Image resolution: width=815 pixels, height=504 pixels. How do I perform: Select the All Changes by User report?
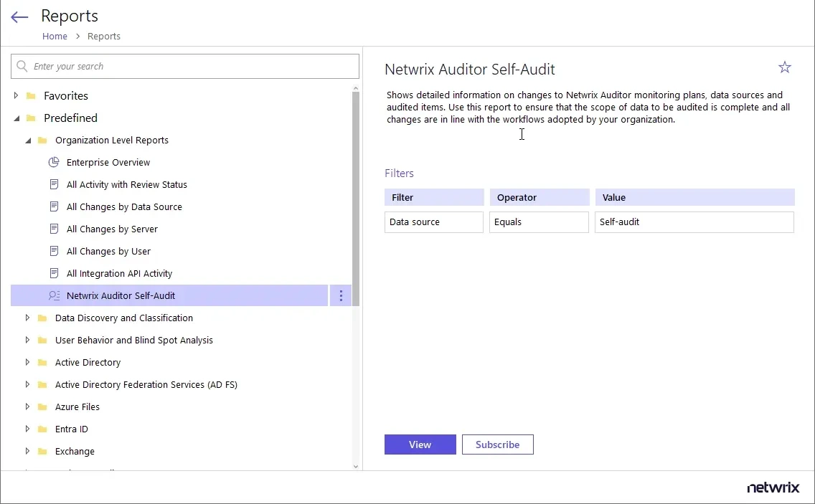(108, 251)
